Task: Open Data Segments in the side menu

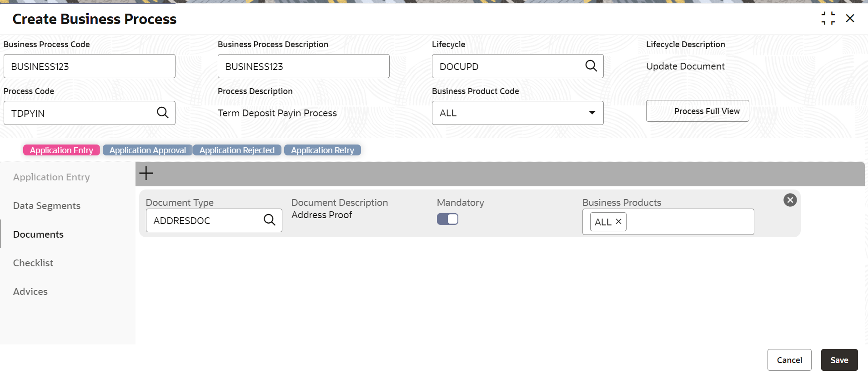Action: [x=47, y=206]
